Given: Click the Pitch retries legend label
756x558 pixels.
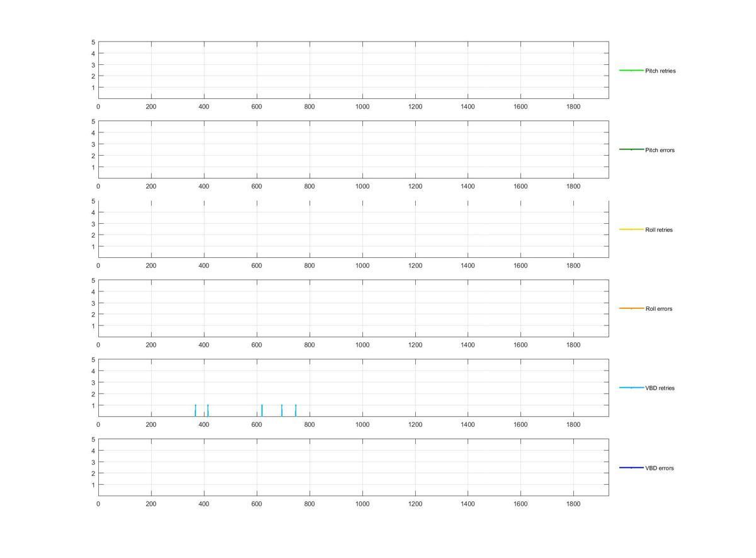Looking at the screenshot, I should tap(660, 71).
